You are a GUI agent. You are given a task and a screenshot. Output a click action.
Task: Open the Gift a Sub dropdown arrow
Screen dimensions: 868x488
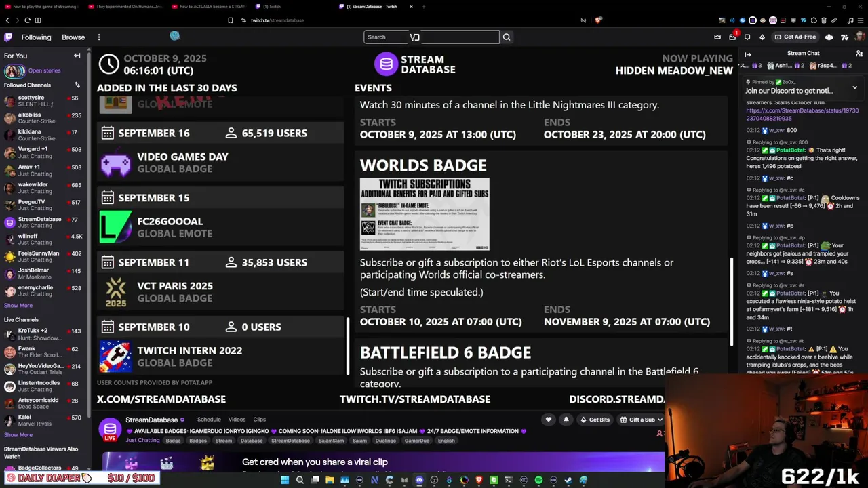pyautogui.click(x=660, y=420)
